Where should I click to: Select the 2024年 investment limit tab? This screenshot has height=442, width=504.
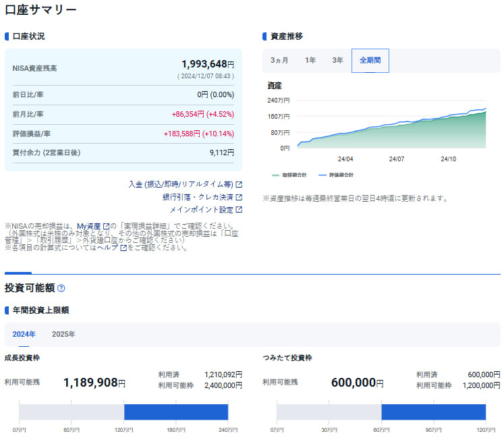point(24,334)
